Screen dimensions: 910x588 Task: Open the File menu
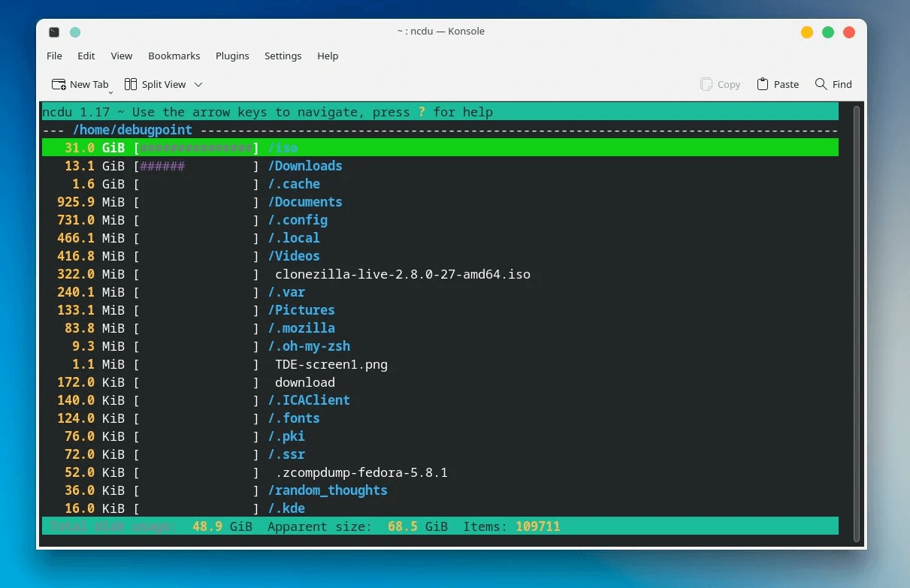coord(54,56)
